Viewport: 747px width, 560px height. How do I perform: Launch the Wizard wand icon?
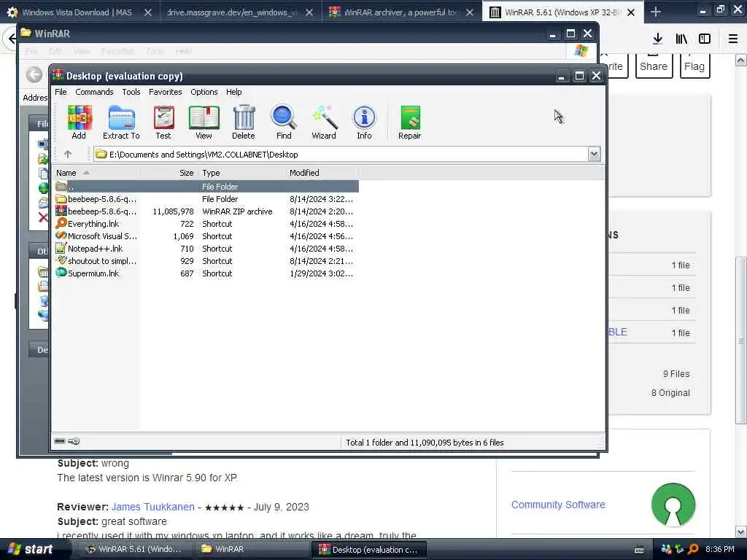pos(324,122)
